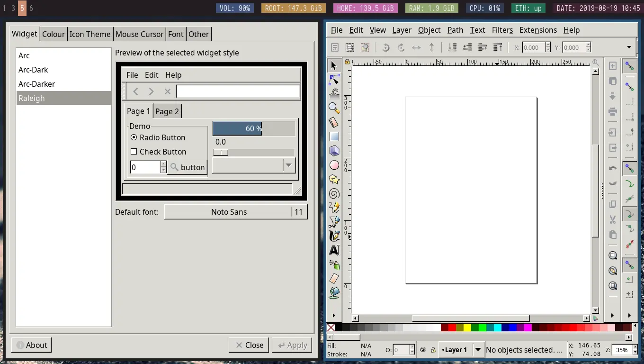Toggle layer visibility eye icon in status bar

click(x=423, y=350)
